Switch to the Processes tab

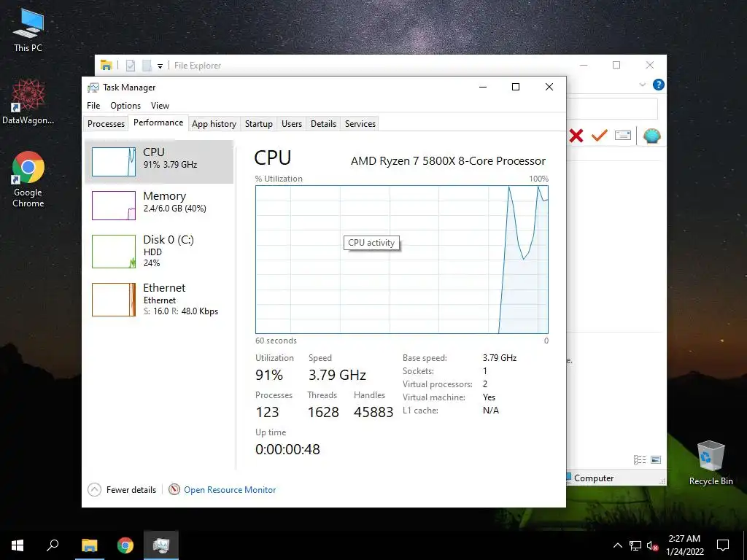106,124
